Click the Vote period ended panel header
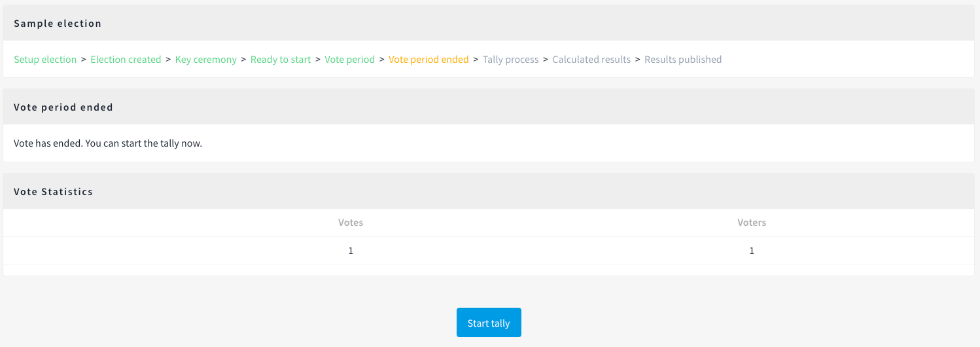 coord(489,107)
